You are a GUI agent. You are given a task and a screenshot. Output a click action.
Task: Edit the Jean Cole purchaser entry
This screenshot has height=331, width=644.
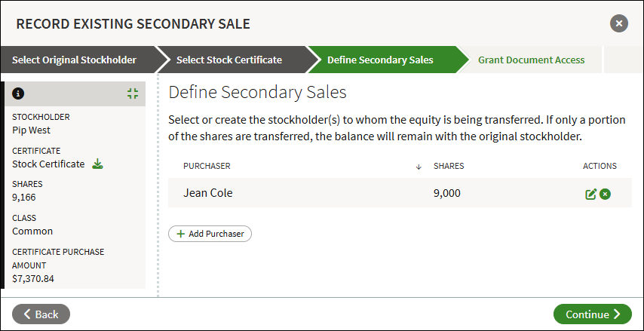click(x=590, y=194)
